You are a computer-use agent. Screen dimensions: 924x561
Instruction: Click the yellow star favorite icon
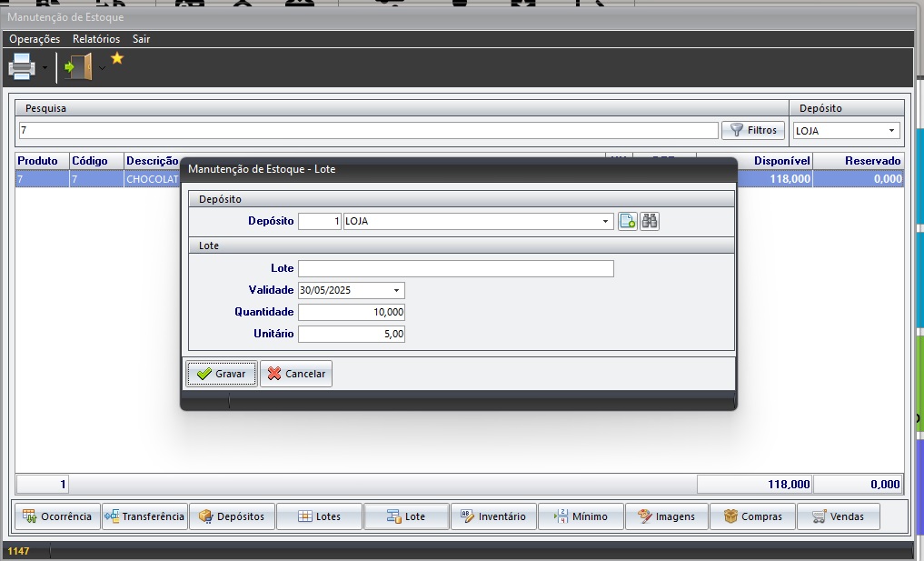point(117,58)
